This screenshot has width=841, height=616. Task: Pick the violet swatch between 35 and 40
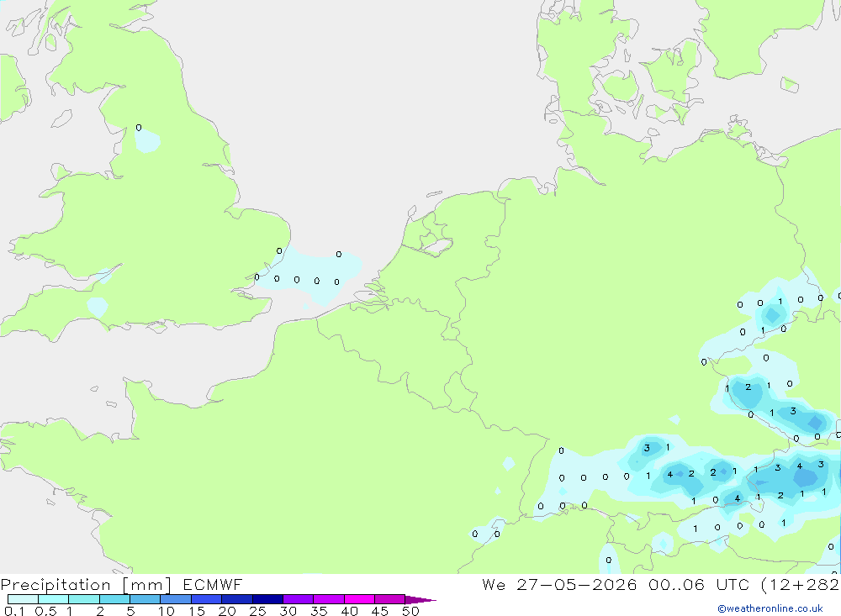[329, 599]
